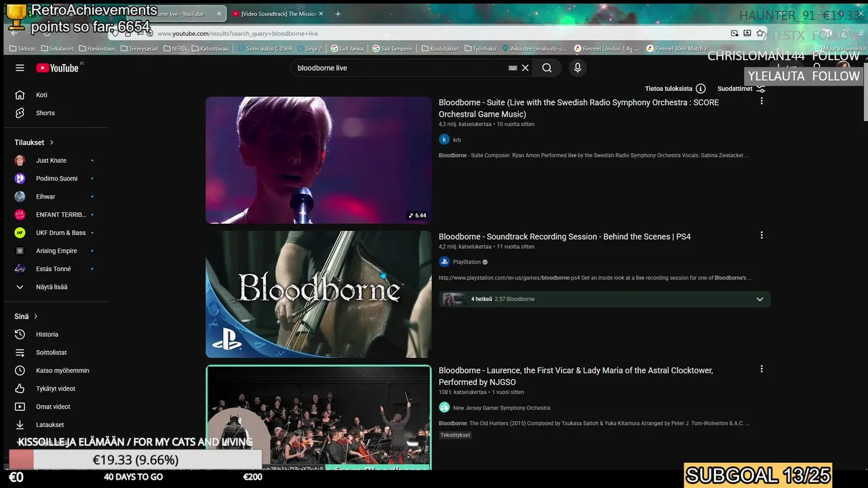Open the krb channel link
The height and width of the screenshot is (488, 868).
pos(457,140)
